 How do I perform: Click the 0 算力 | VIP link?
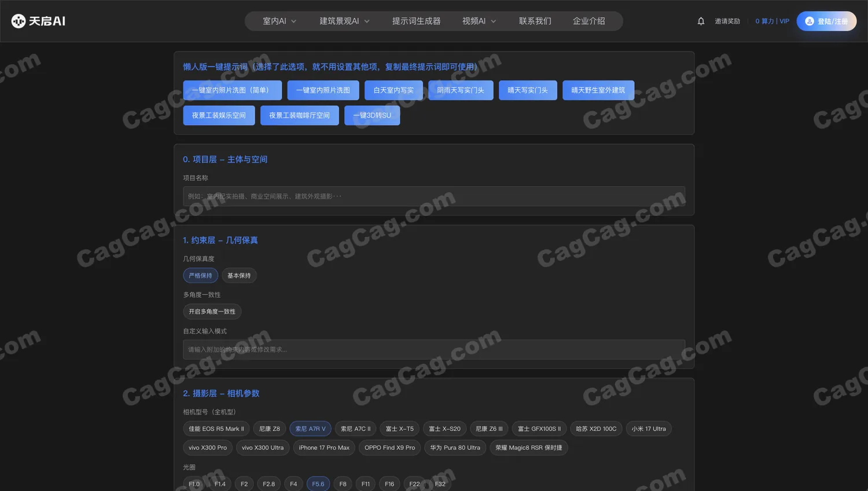pos(772,21)
